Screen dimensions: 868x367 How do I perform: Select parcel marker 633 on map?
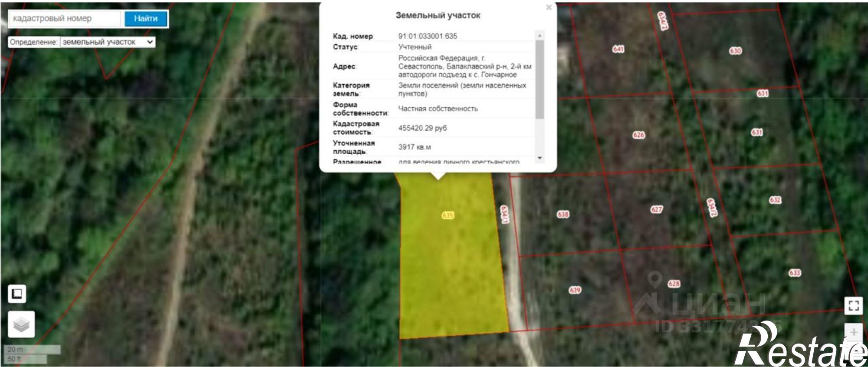point(795,273)
